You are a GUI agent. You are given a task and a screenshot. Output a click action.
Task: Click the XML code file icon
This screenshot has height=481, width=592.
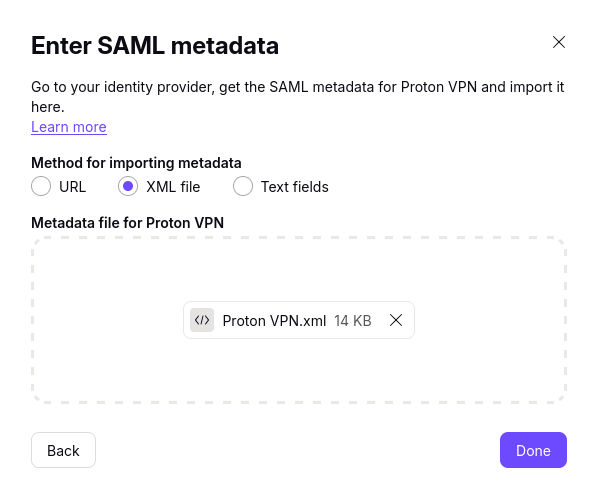click(x=202, y=320)
